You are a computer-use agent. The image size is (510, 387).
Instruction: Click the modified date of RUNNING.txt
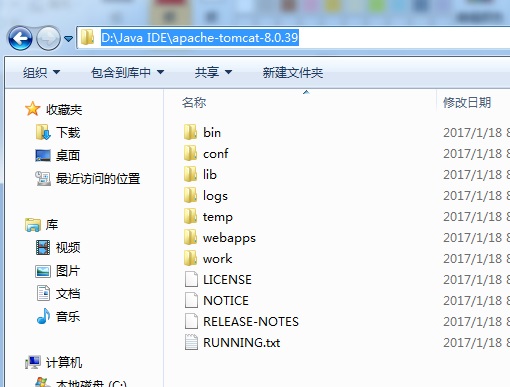(476, 343)
